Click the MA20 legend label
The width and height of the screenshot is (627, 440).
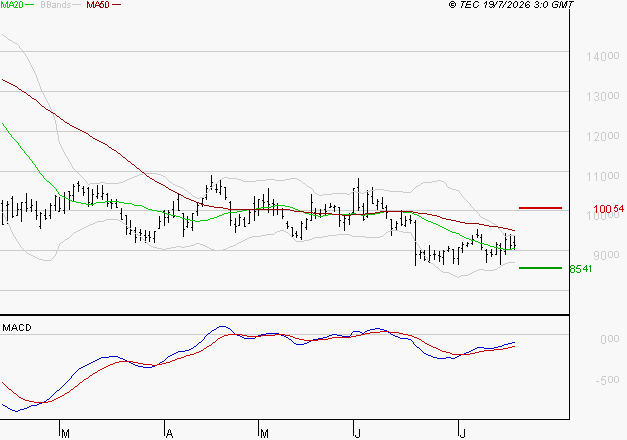[x=12, y=5]
